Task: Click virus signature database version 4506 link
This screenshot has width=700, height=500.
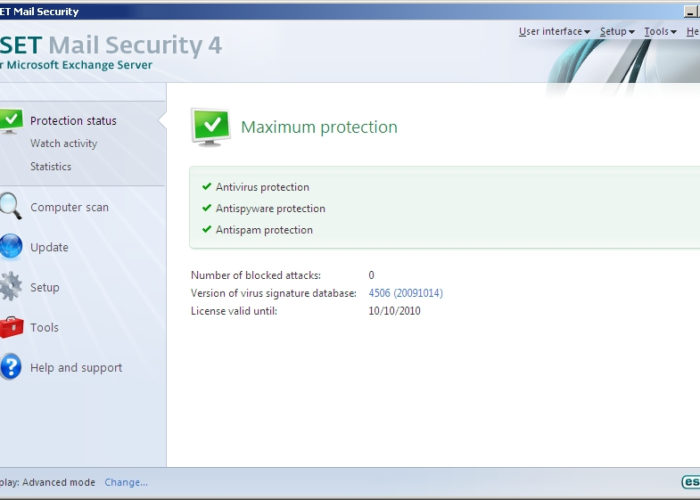Action: point(405,293)
